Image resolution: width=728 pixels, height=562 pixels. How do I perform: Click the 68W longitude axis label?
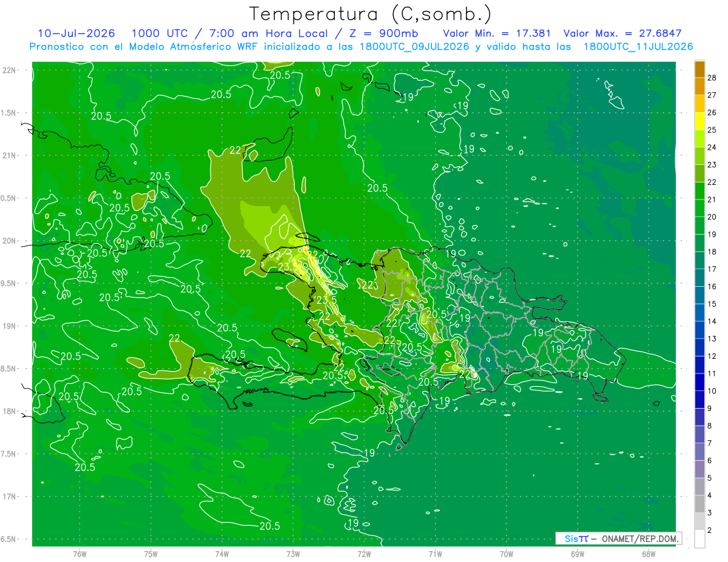pos(649,554)
